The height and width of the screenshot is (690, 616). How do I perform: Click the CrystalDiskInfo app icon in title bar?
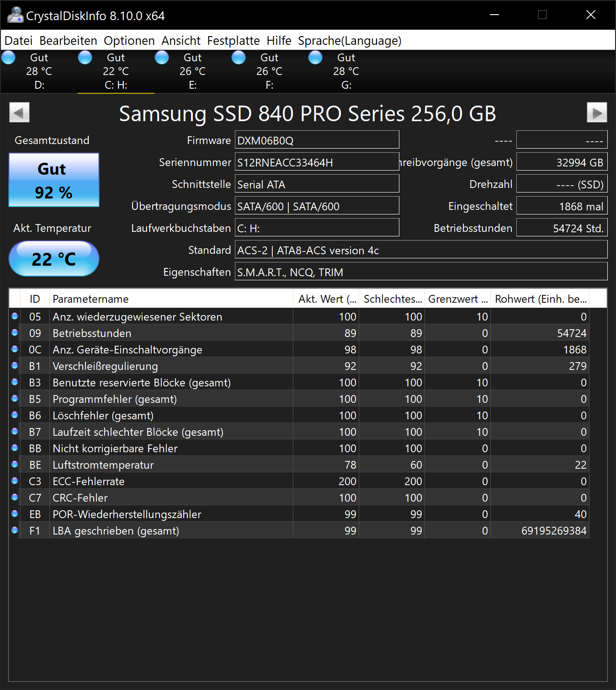(x=16, y=16)
